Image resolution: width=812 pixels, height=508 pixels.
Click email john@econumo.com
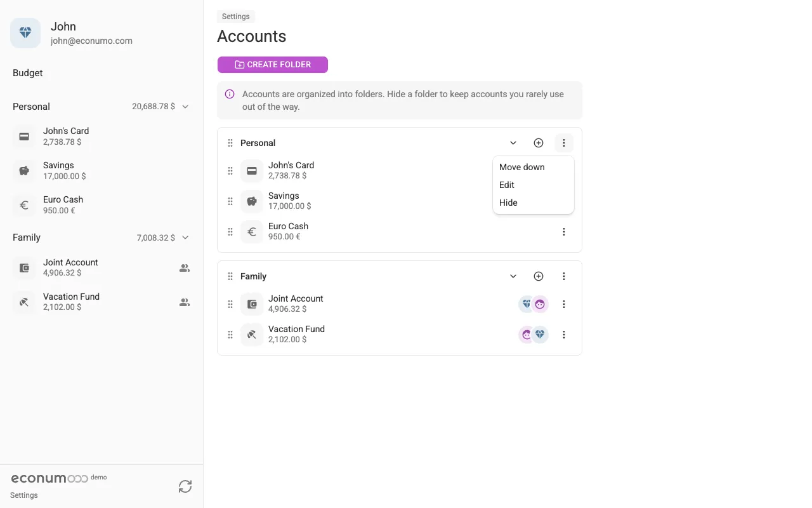click(91, 41)
